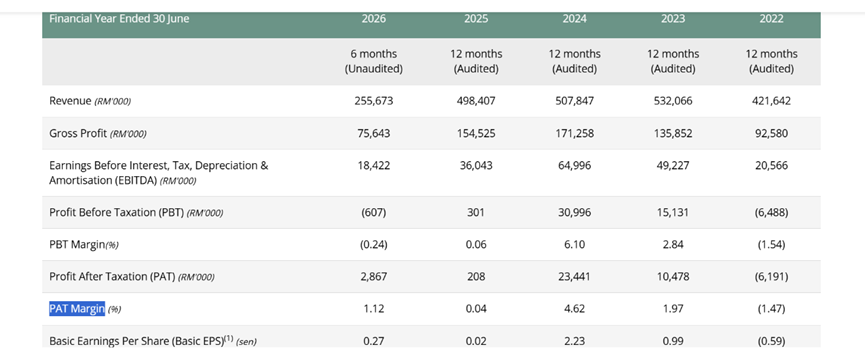Click the Basic EPS value 0.99
This screenshot has width=865, height=364.
tap(673, 341)
